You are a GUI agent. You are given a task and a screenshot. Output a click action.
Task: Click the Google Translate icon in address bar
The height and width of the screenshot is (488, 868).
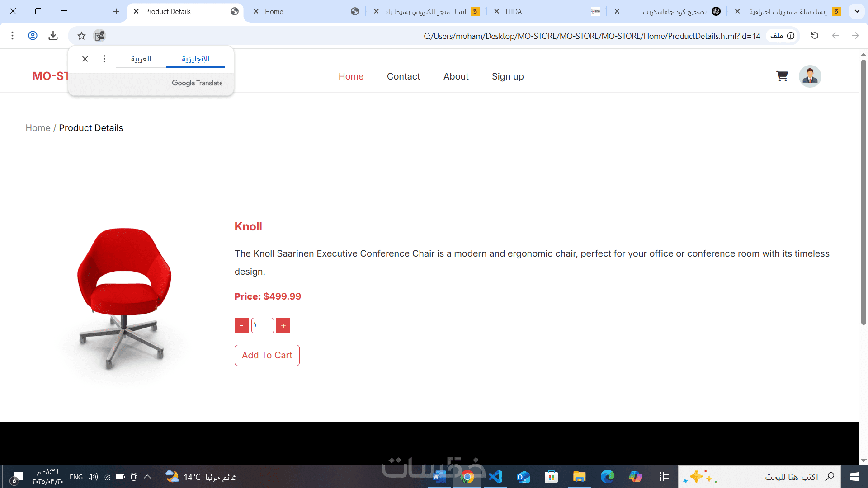tap(99, 36)
